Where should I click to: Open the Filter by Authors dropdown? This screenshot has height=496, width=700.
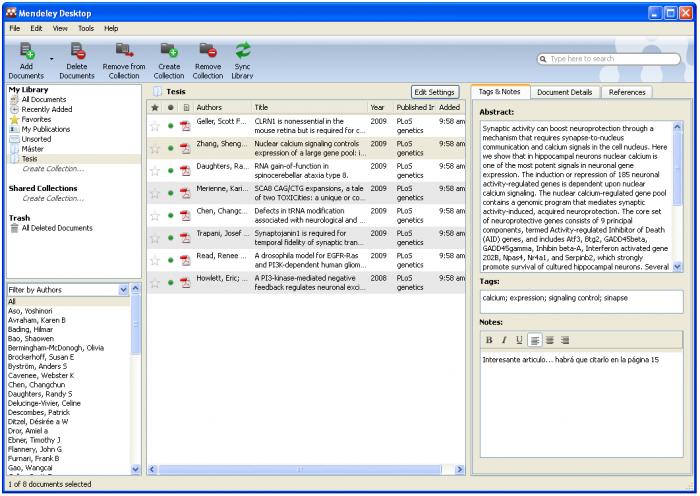[124, 290]
